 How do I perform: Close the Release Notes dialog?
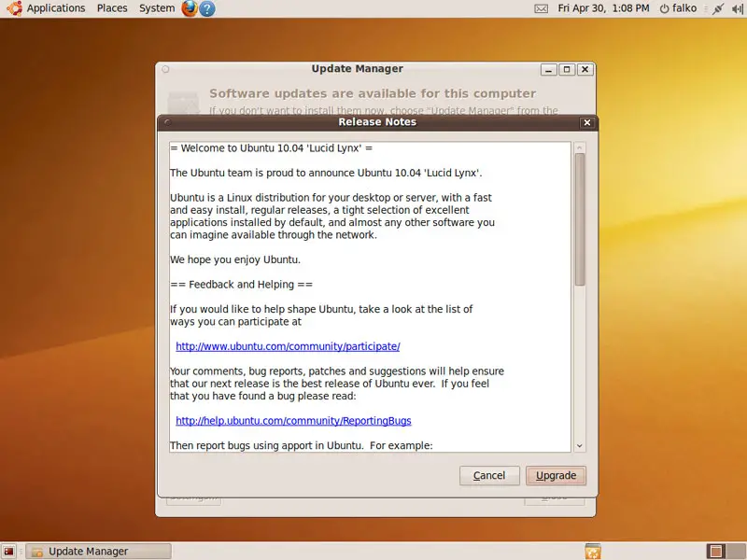[x=587, y=123]
